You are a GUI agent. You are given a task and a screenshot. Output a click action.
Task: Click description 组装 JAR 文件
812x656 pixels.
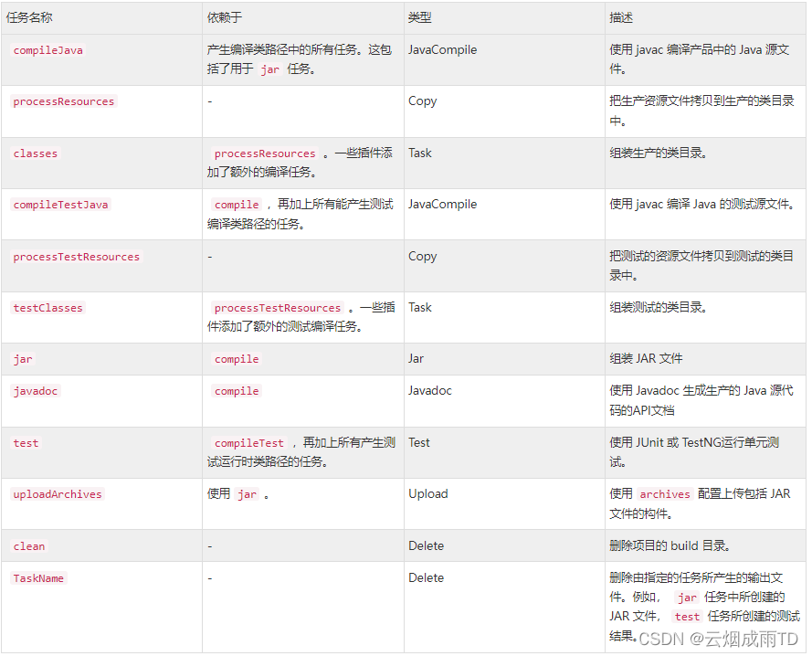pos(646,358)
